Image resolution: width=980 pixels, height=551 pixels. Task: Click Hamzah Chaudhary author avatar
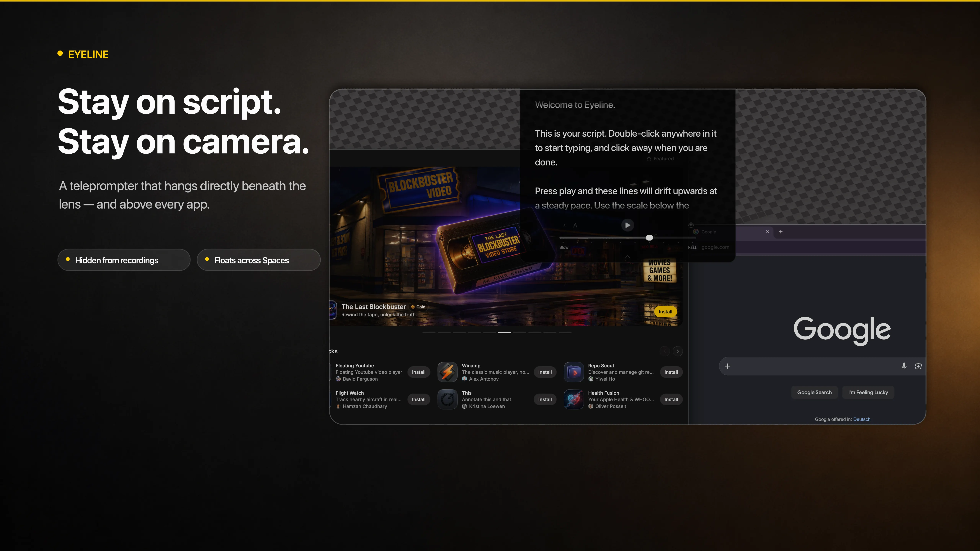pyautogui.click(x=338, y=407)
